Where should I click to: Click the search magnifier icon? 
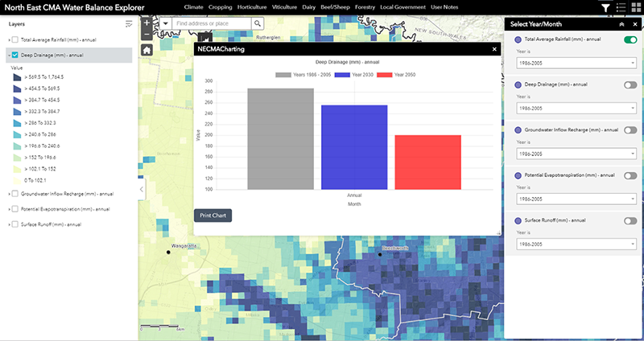pos(258,24)
